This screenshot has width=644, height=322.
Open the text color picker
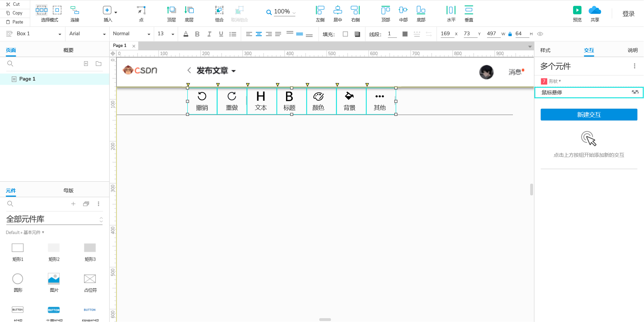(186, 34)
